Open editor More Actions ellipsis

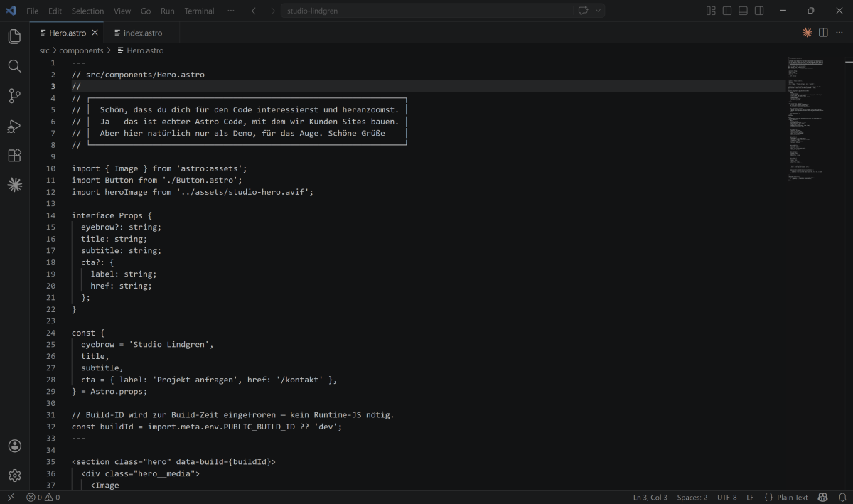(839, 33)
